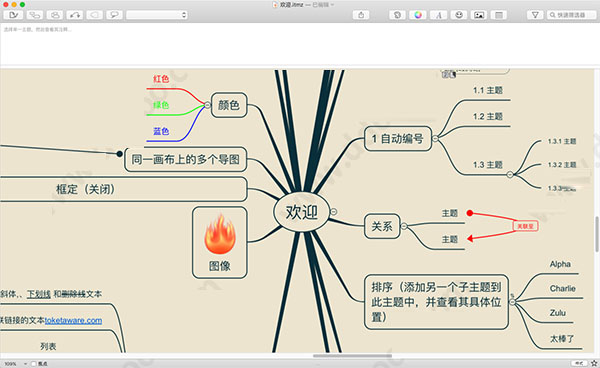Viewport: 600px width, 368px height.
Task: Select the 绿色 subtopic
Action: tap(161, 105)
